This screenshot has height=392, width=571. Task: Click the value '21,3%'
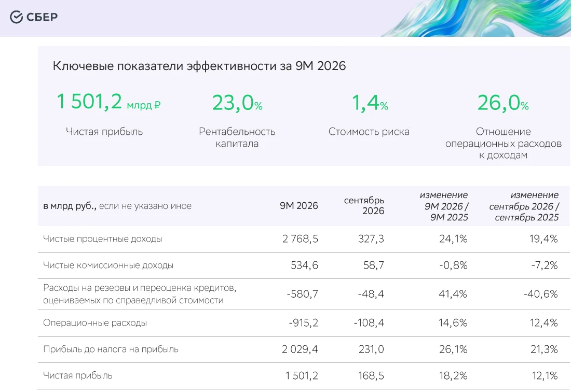(544, 349)
